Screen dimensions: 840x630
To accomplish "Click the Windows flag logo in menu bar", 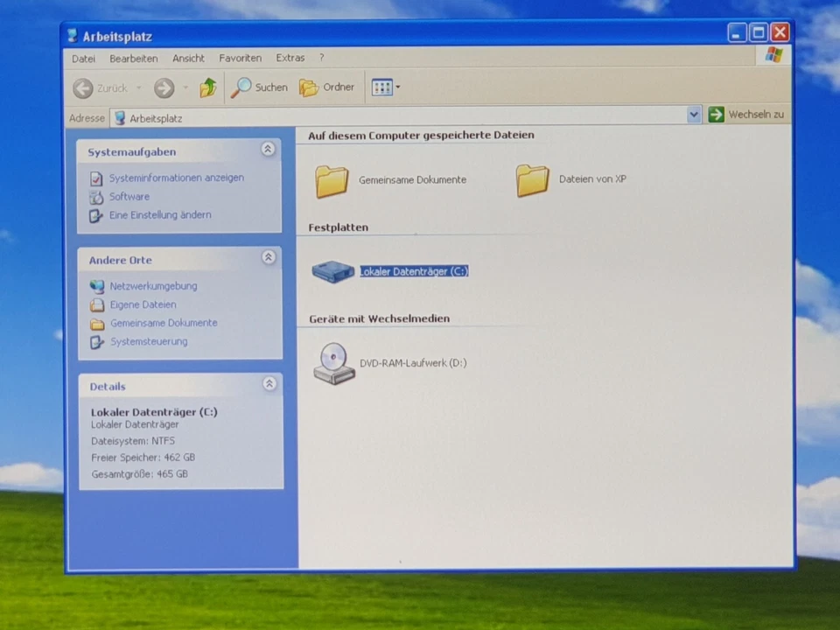I will pyautogui.click(x=773, y=54).
